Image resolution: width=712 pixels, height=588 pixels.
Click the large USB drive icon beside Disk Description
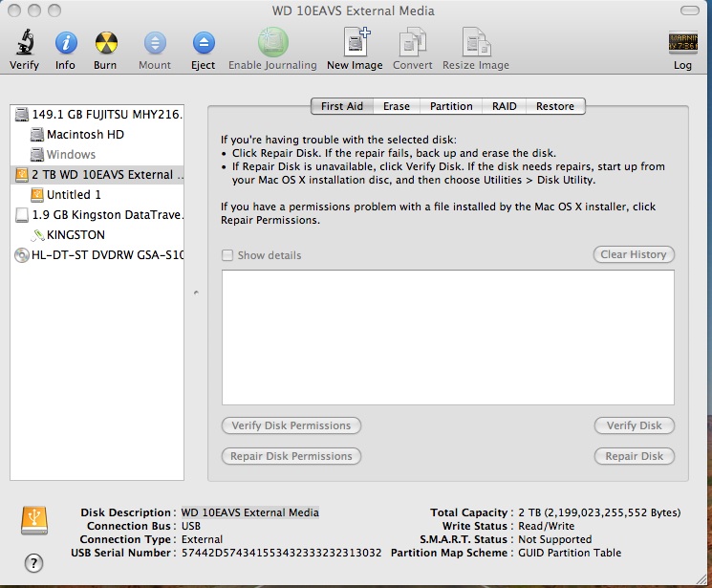34,521
